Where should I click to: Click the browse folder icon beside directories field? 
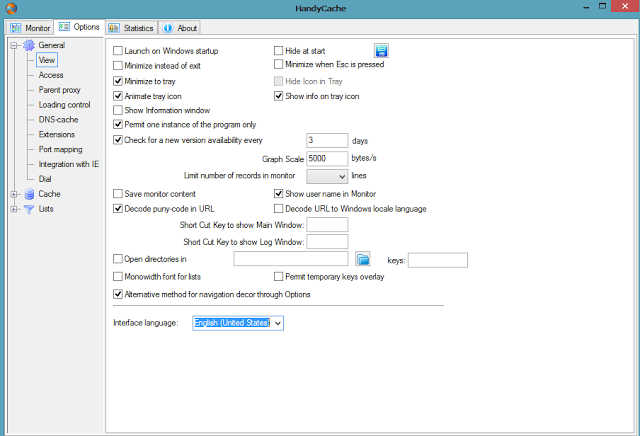(x=362, y=259)
